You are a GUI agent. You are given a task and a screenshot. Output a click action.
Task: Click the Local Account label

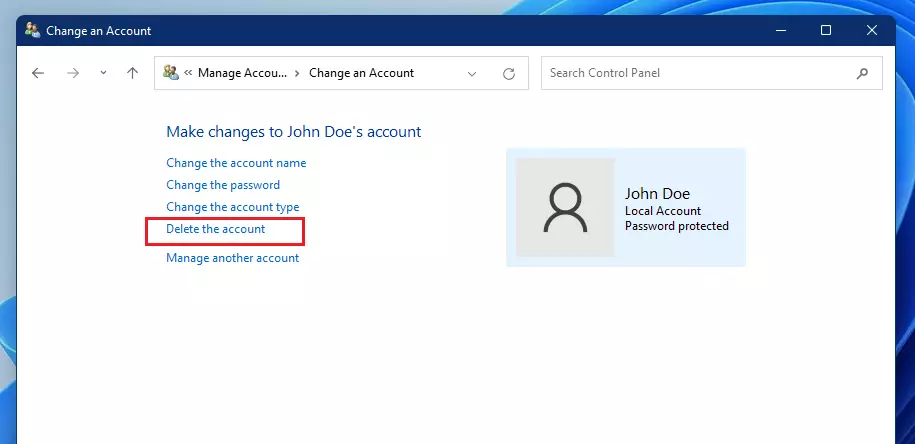pos(663,211)
